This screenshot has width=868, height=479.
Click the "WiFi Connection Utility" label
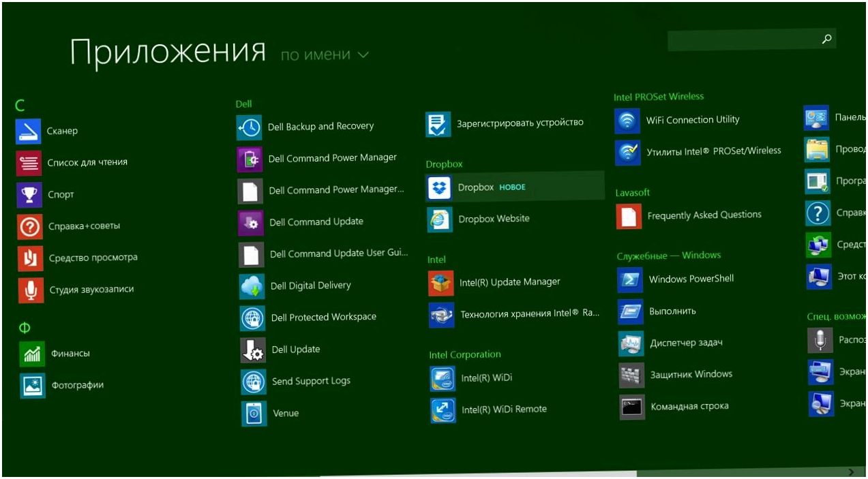click(693, 120)
